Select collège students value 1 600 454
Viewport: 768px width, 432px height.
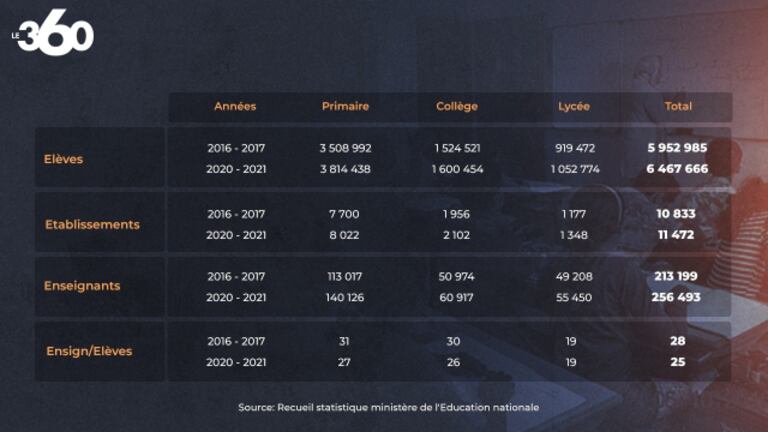[x=457, y=169]
